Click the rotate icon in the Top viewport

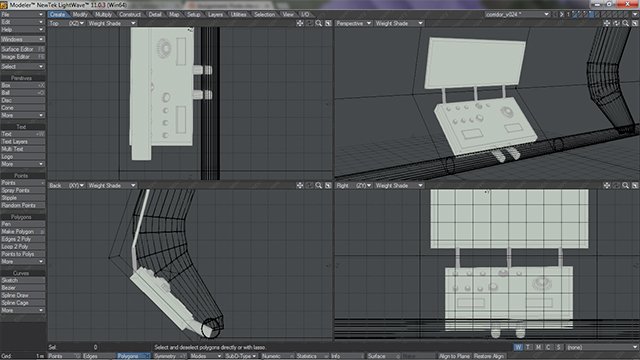[309, 23]
